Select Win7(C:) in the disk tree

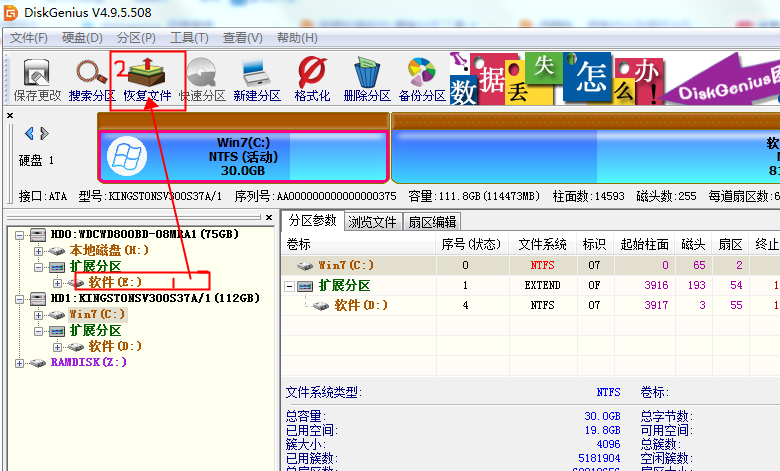[x=97, y=314]
